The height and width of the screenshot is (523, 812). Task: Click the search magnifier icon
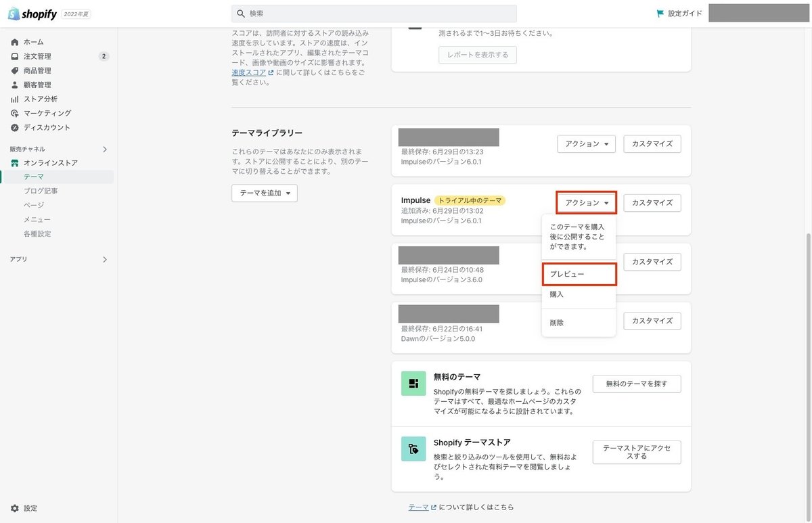coord(241,14)
